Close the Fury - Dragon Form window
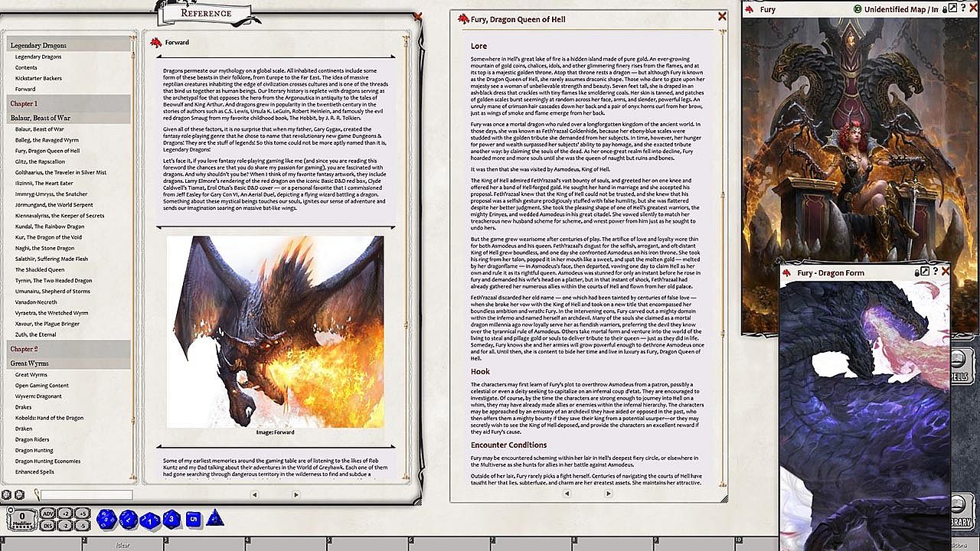980x551 pixels. [x=946, y=272]
